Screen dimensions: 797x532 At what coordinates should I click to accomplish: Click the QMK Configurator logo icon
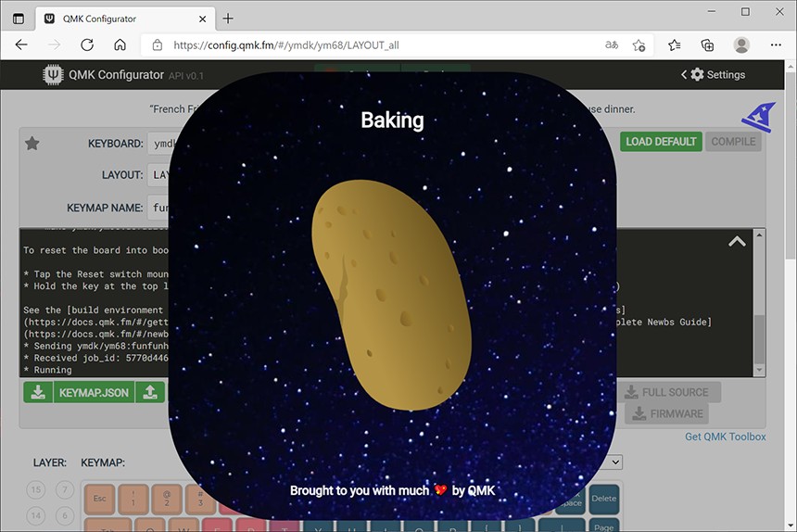pyautogui.click(x=53, y=75)
